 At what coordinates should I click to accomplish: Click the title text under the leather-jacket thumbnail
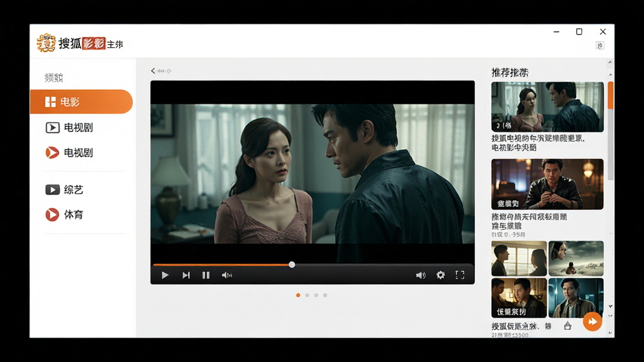coord(529,221)
